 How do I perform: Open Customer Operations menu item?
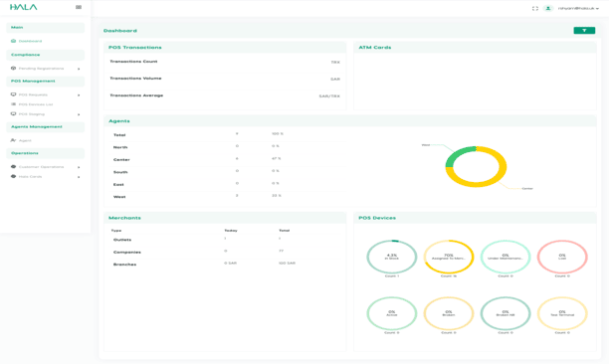[41, 167]
